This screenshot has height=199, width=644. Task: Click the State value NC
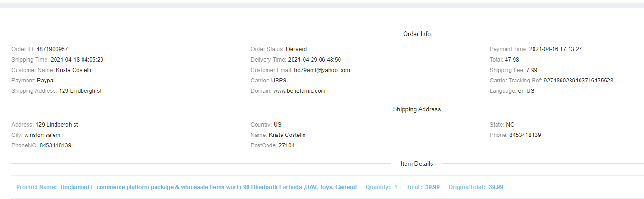click(510, 125)
